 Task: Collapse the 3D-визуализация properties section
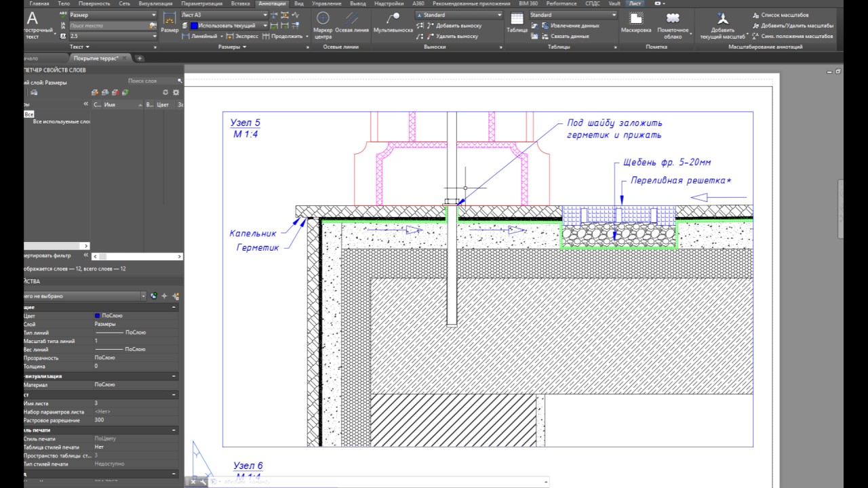click(174, 376)
